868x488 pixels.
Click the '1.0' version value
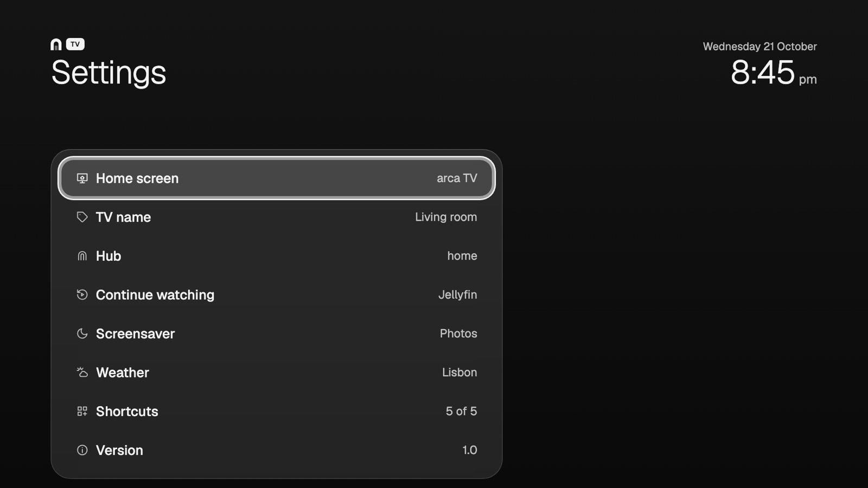[470, 450]
